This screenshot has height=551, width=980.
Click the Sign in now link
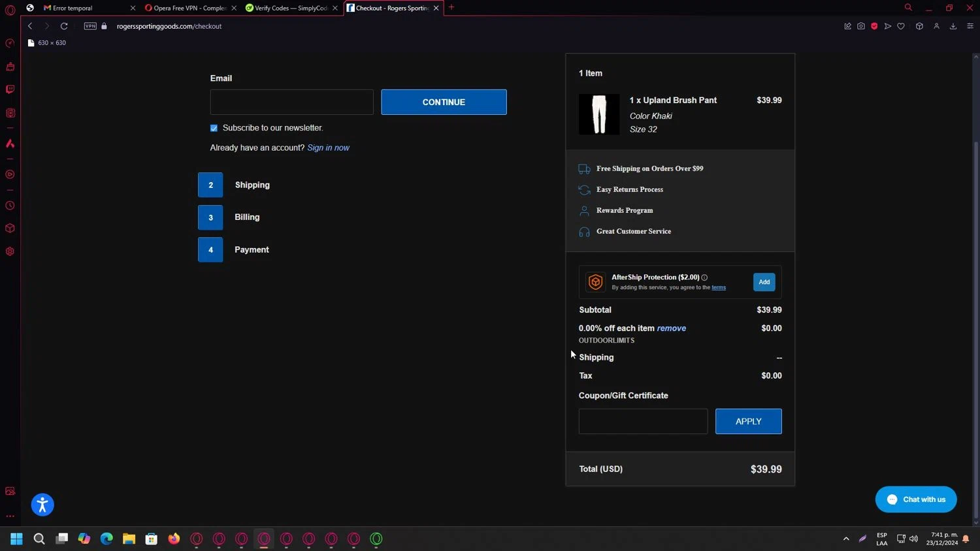(x=328, y=148)
